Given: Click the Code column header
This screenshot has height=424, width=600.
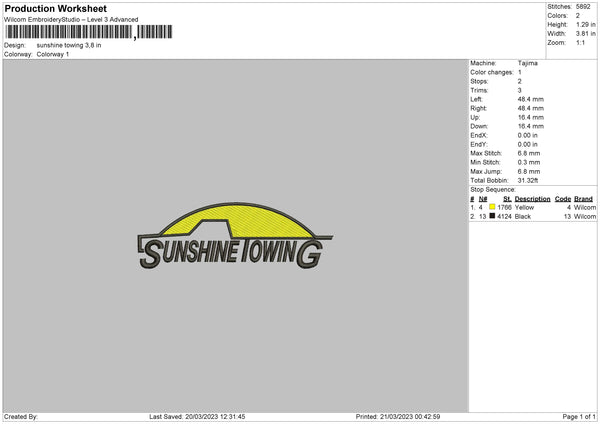Looking at the screenshot, I should click(x=562, y=199).
